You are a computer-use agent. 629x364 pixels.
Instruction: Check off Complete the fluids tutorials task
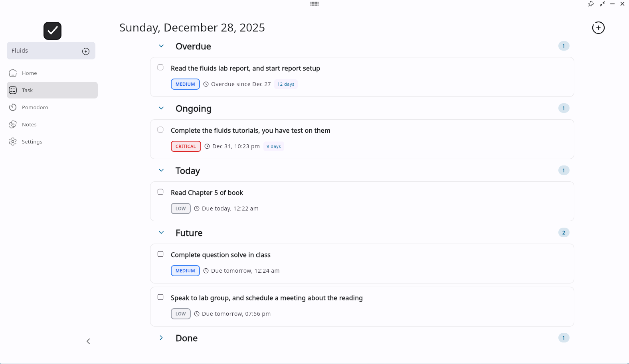160,130
